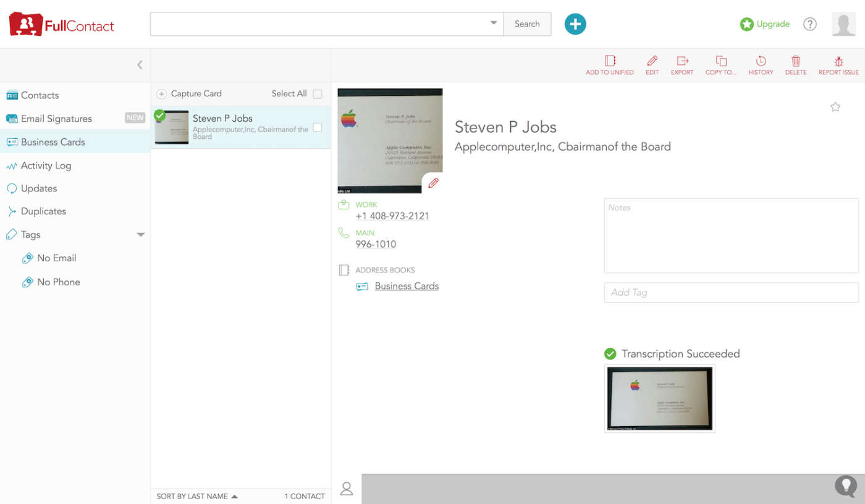This screenshot has width=865, height=504.
Task: Click the Add Tag input field
Action: [731, 292]
